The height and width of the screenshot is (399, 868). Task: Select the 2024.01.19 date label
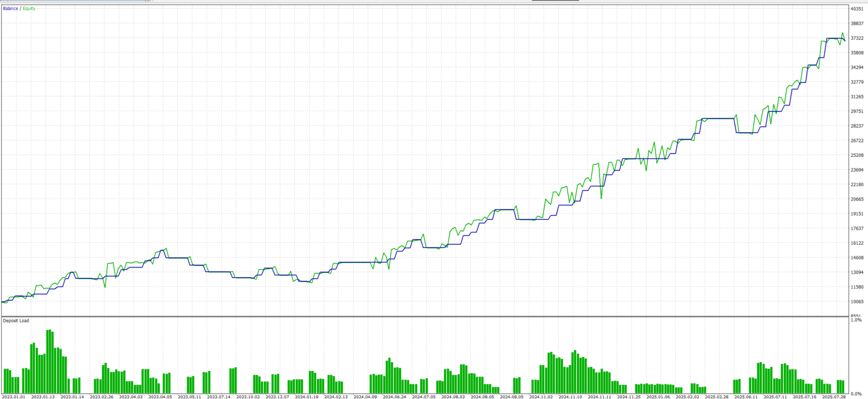306,397
